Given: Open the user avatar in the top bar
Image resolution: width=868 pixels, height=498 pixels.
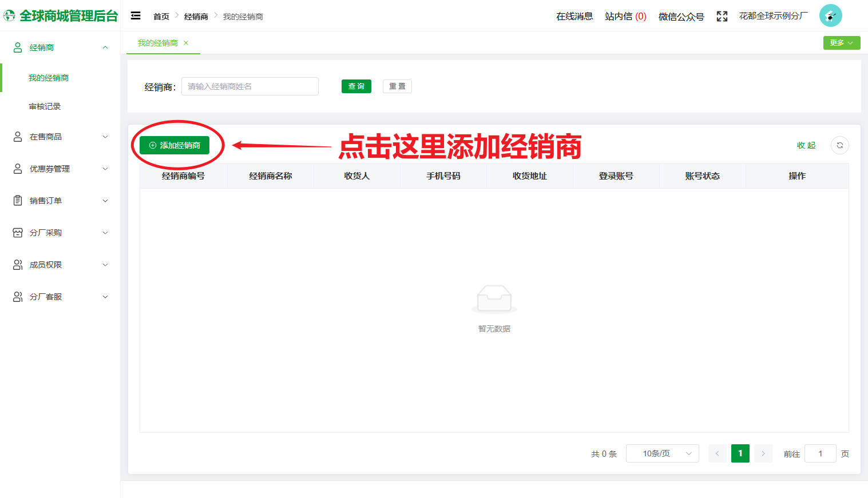Looking at the screenshot, I should tap(830, 15).
